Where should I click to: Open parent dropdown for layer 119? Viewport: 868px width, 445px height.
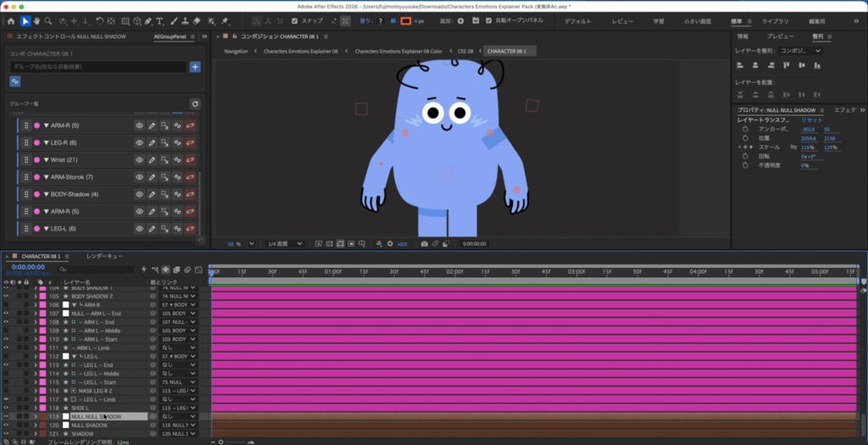(x=178, y=416)
